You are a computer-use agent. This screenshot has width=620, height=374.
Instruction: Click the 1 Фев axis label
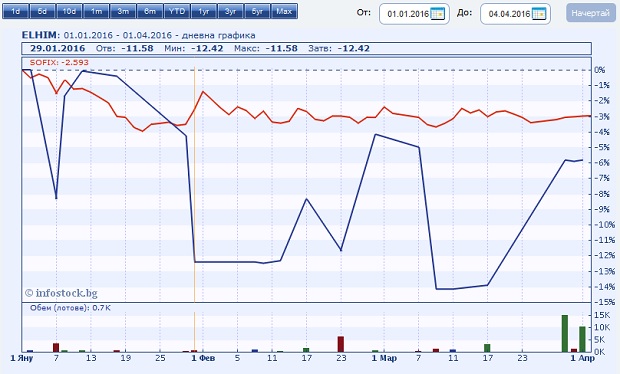coord(204,358)
